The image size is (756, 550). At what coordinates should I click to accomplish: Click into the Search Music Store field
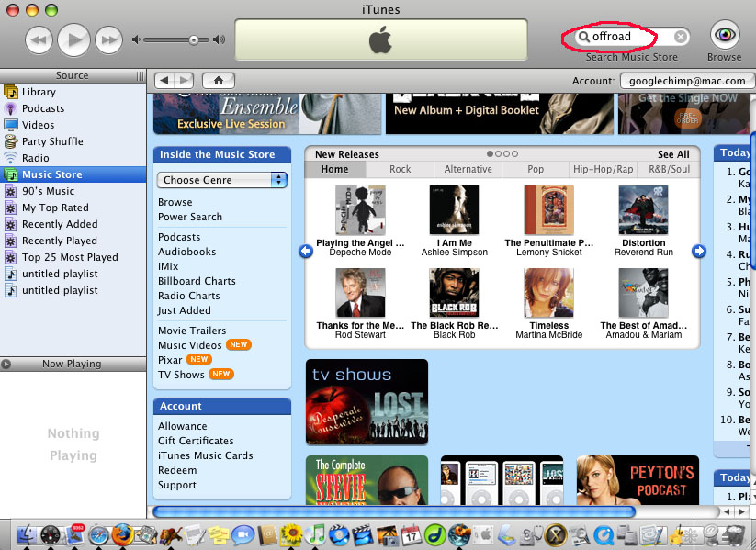pos(632,37)
